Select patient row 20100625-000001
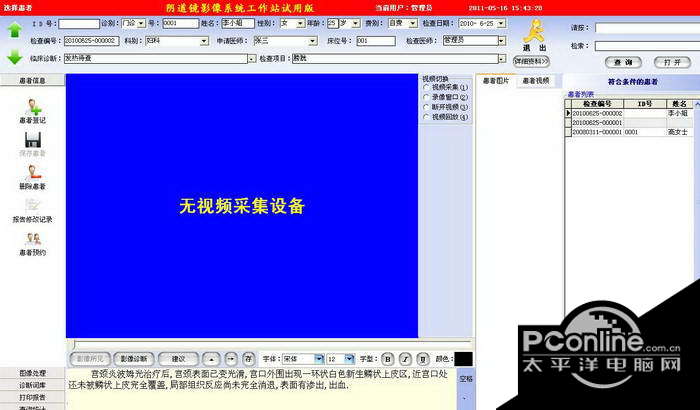This screenshot has height=410, width=700. point(630,123)
